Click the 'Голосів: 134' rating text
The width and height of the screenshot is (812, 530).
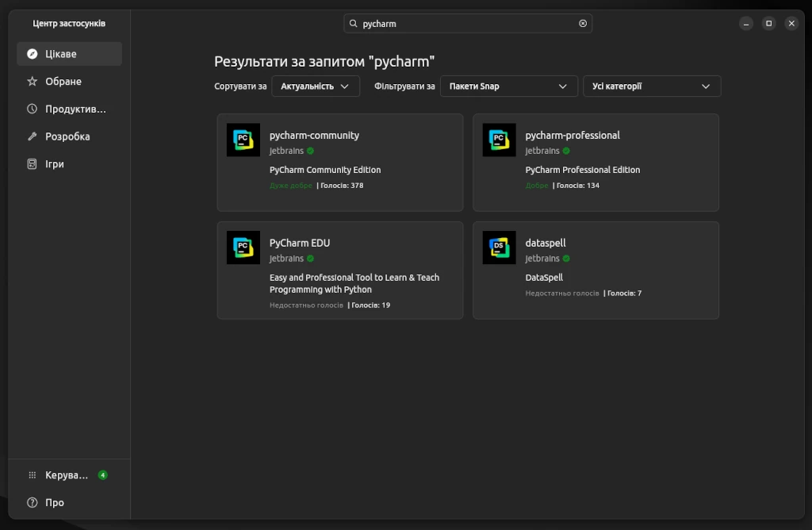click(577, 186)
